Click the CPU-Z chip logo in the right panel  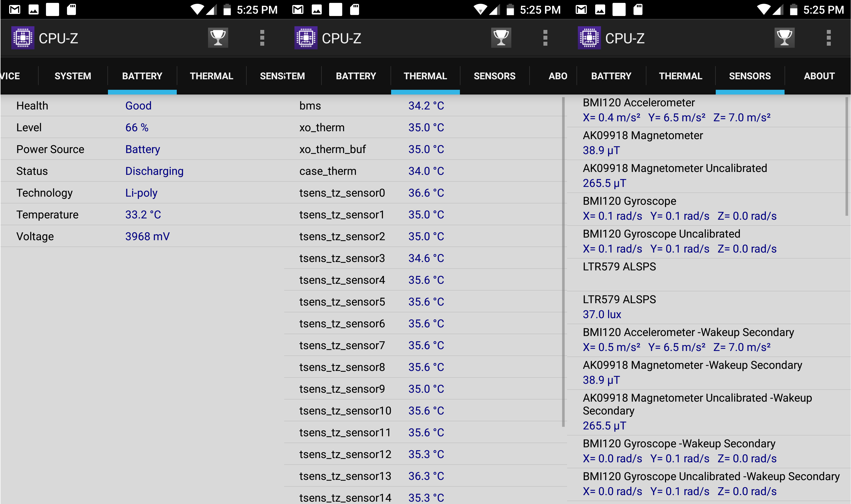(x=589, y=38)
